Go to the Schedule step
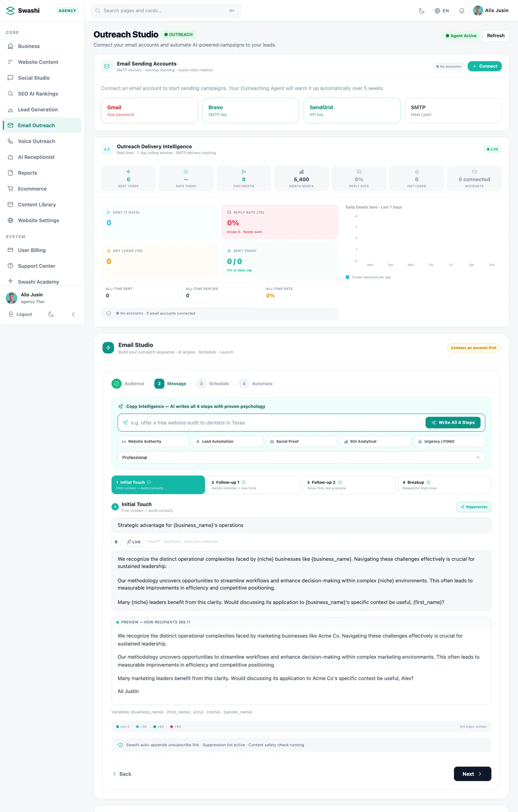This screenshot has width=518, height=812. pyautogui.click(x=213, y=384)
